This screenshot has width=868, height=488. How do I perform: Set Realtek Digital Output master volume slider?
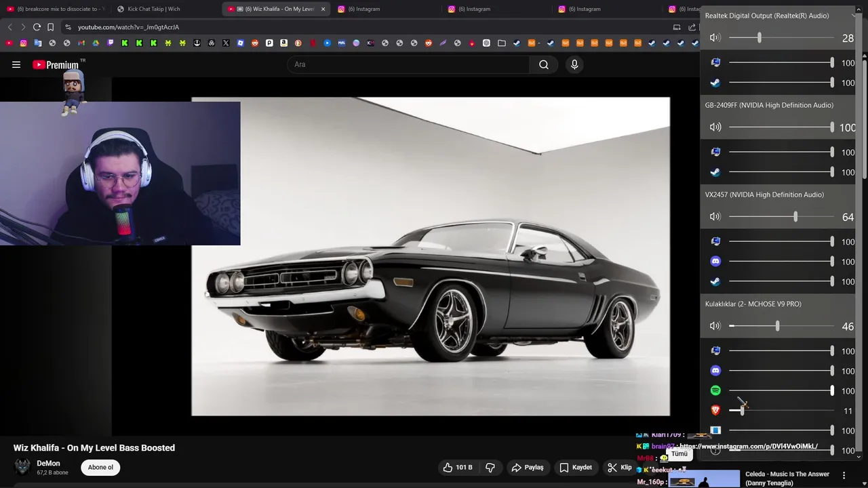point(781,38)
